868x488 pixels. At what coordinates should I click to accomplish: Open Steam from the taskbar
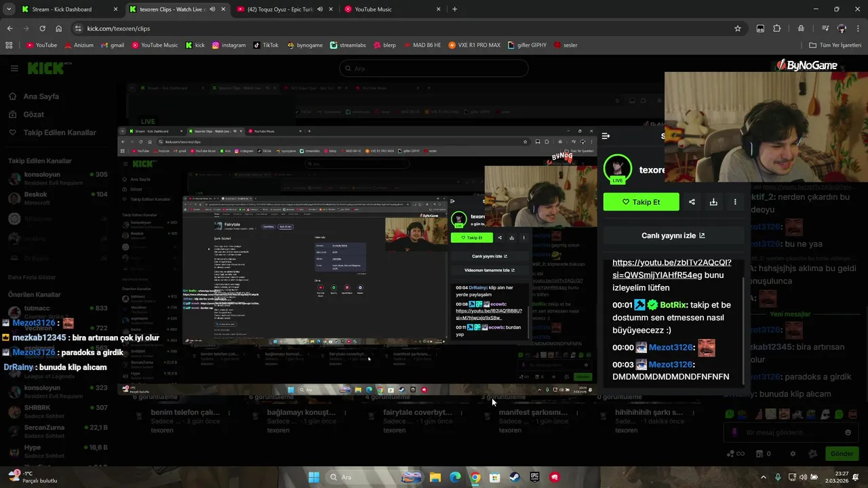click(515, 477)
